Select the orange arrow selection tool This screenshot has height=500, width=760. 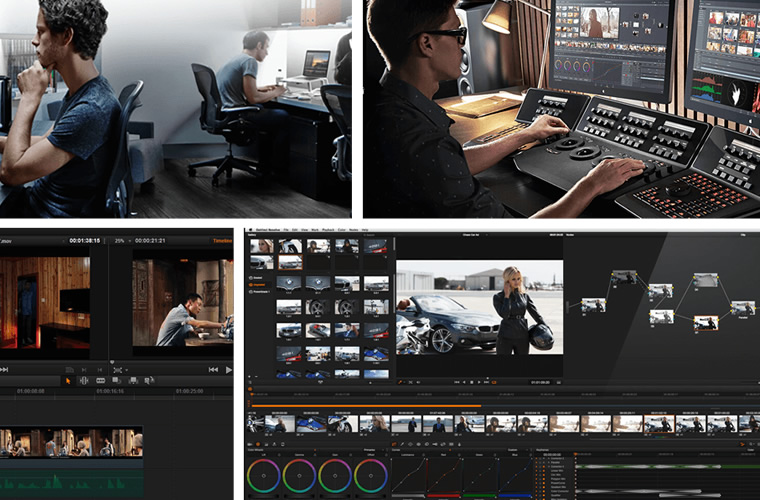point(68,380)
